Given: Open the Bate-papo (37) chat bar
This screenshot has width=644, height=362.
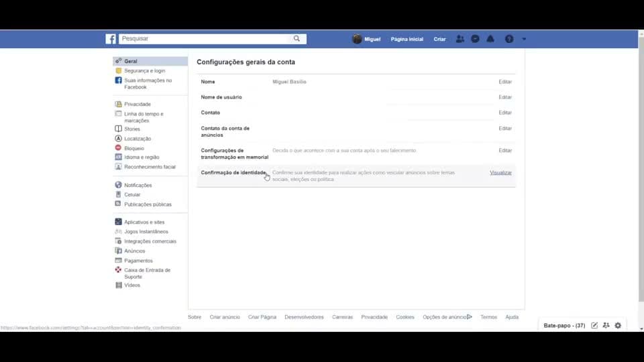Looking at the screenshot, I should pos(564,326).
